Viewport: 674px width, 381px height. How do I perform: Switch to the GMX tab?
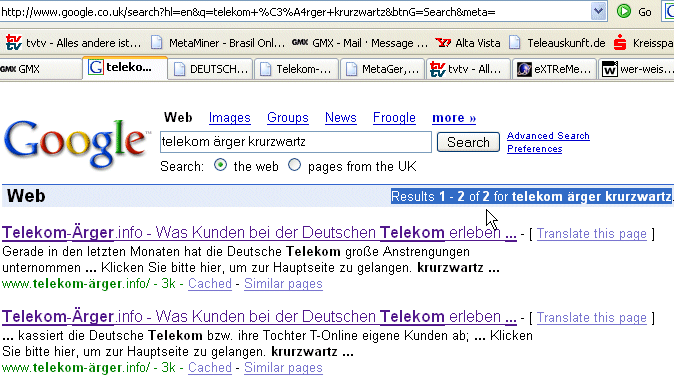pos(41,69)
